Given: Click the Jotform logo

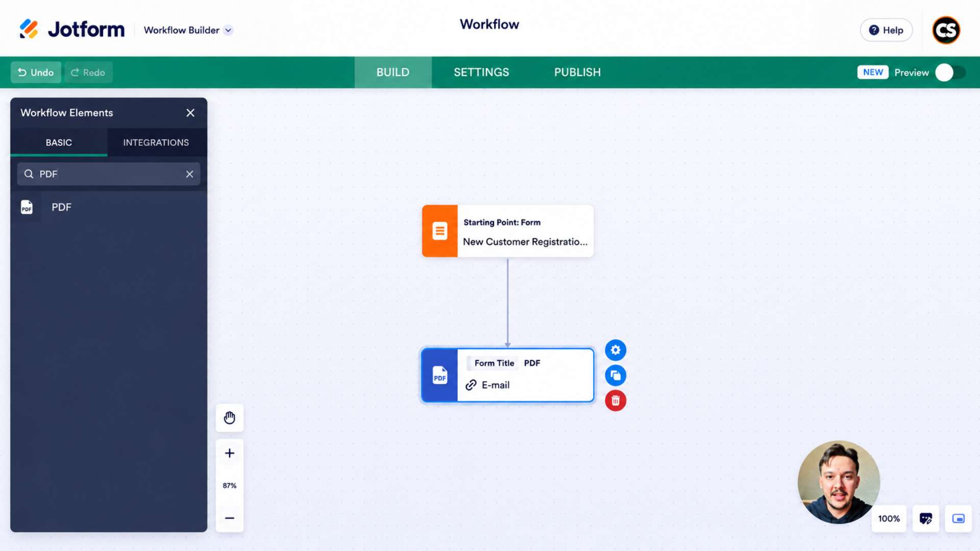Looking at the screenshot, I should coord(72,29).
